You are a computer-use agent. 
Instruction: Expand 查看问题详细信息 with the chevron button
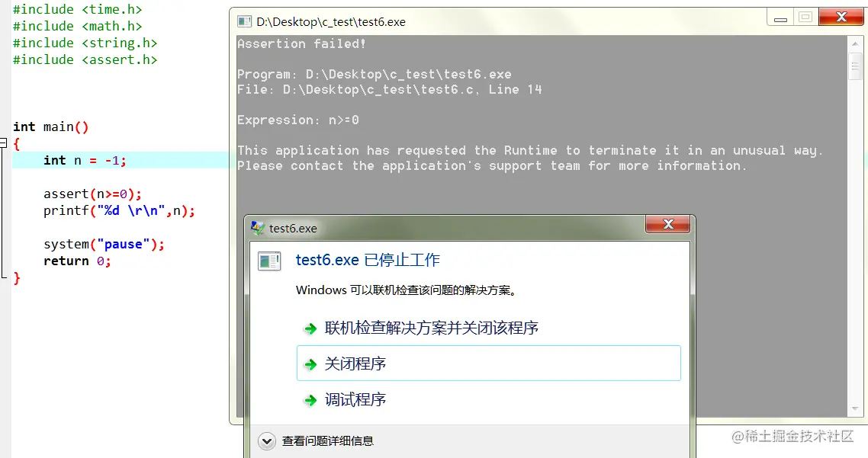tap(267, 440)
